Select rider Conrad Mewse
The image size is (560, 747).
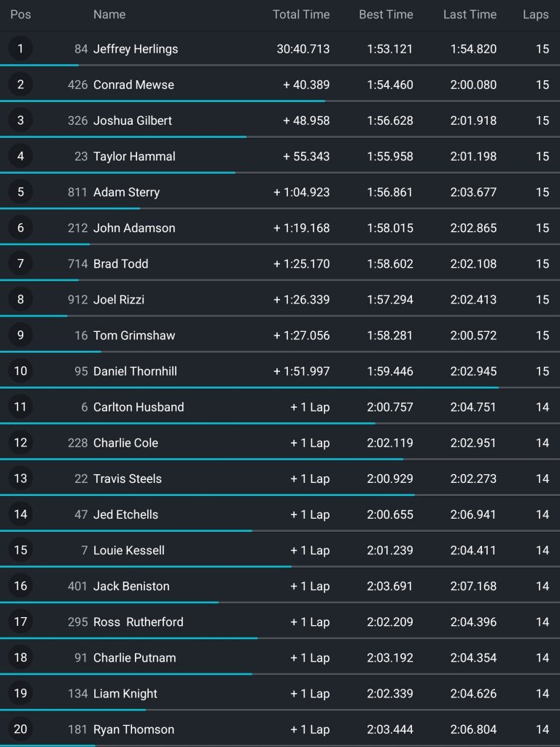[x=133, y=85]
